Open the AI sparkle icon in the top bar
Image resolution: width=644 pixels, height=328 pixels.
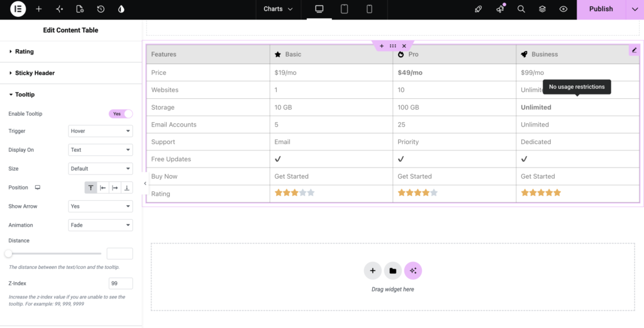pos(60,9)
